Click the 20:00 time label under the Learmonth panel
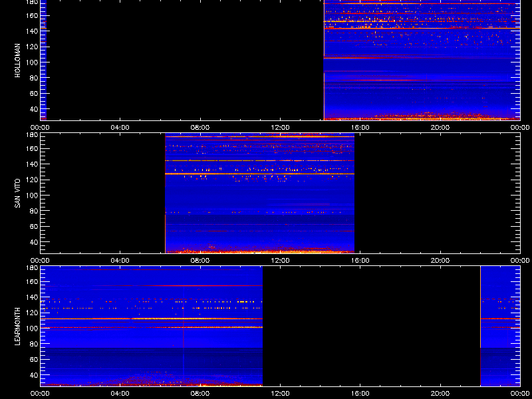Image resolution: width=532 pixels, height=399 pixels. 440,394
